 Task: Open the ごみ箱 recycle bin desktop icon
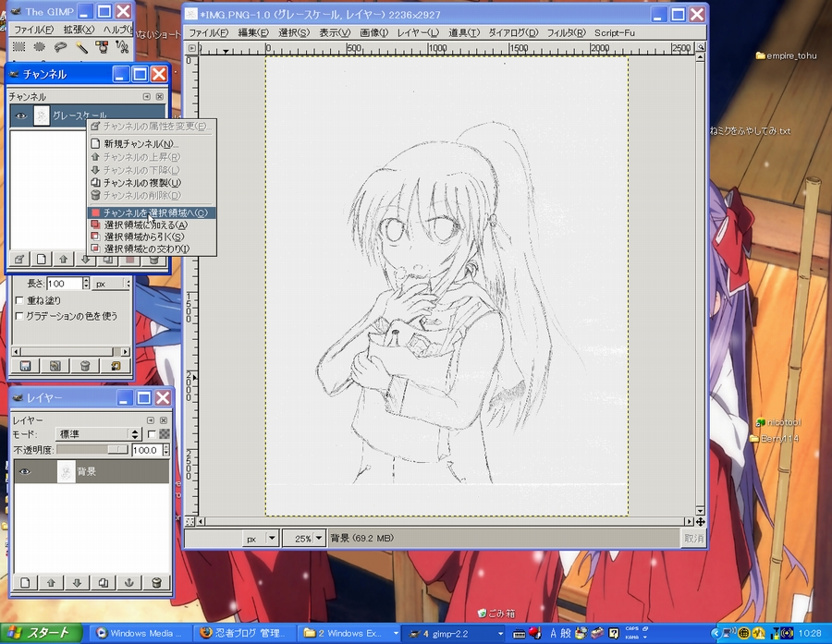point(496,614)
